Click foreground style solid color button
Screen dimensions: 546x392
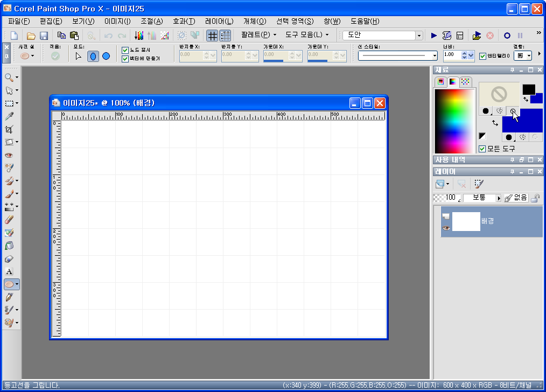[x=485, y=111]
